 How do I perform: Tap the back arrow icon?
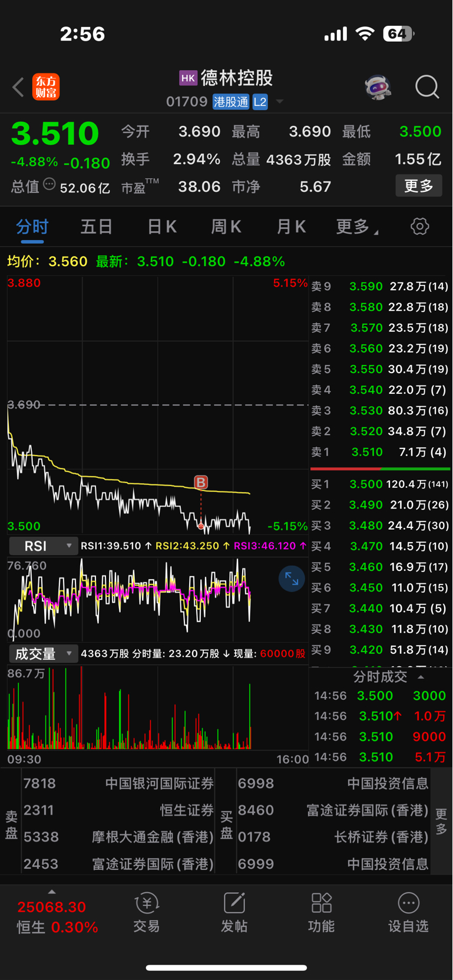[18, 87]
